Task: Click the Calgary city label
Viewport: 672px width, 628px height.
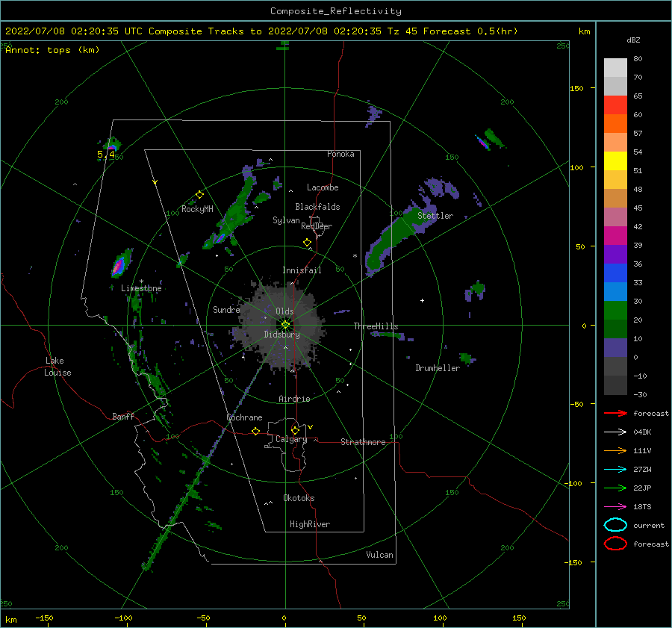Action: click(x=291, y=439)
